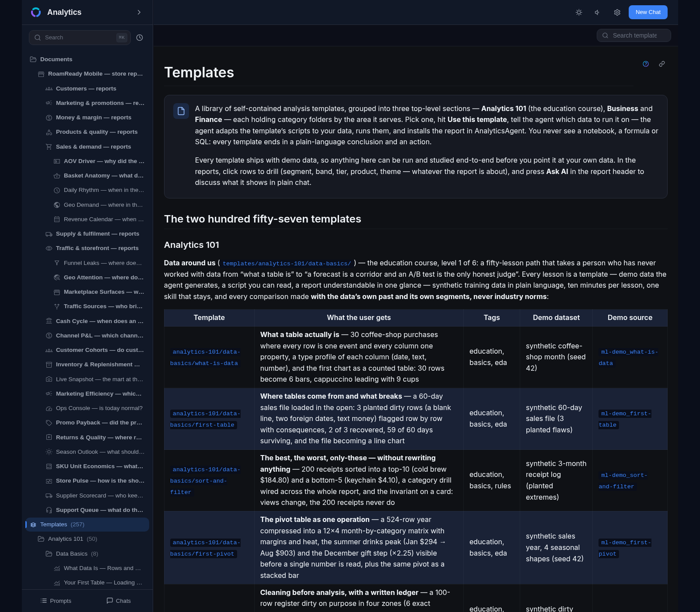The width and height of the screenshot is (700, 612).
Task: Open RoamReady Mobile store reports folder
Action: point(92,74)
